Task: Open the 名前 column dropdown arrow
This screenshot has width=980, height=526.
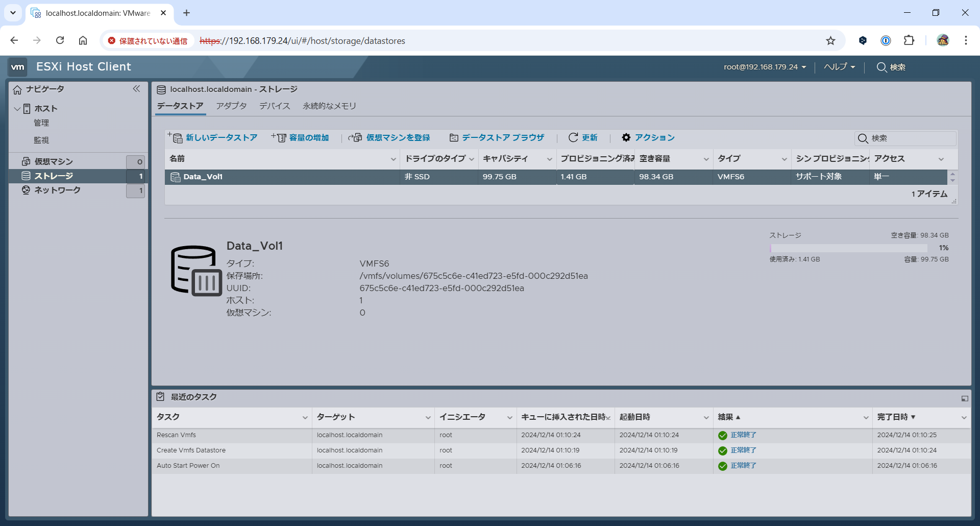Action: click(394, 159)
